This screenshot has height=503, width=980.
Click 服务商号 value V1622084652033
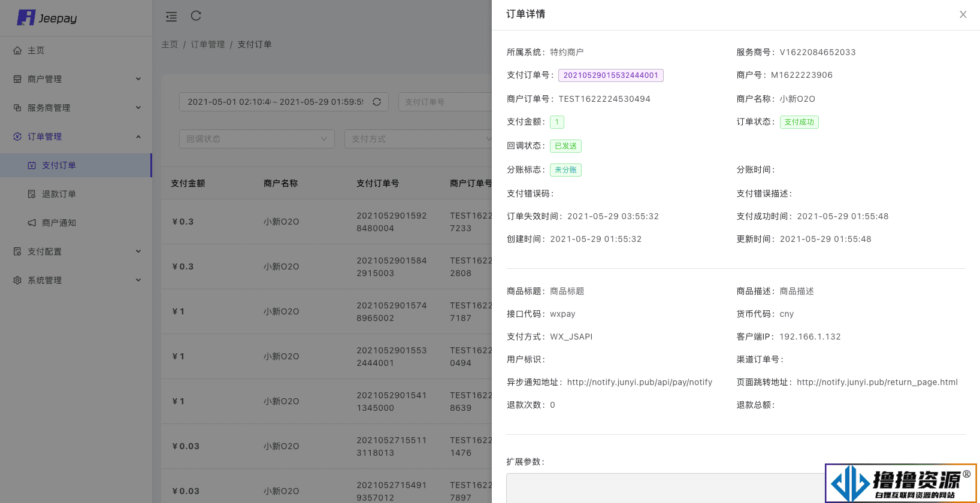[818, 52]
